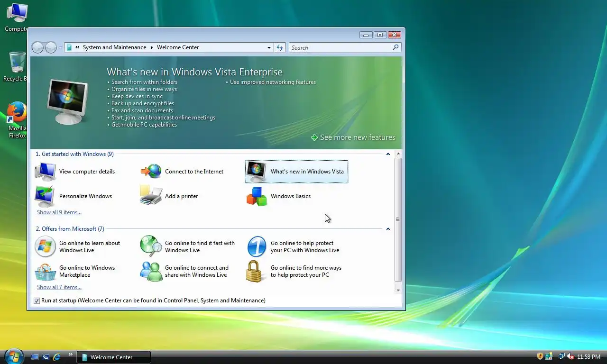
Task: Open recent pages dropdown next to Forward
Action: tap(60, 48)
